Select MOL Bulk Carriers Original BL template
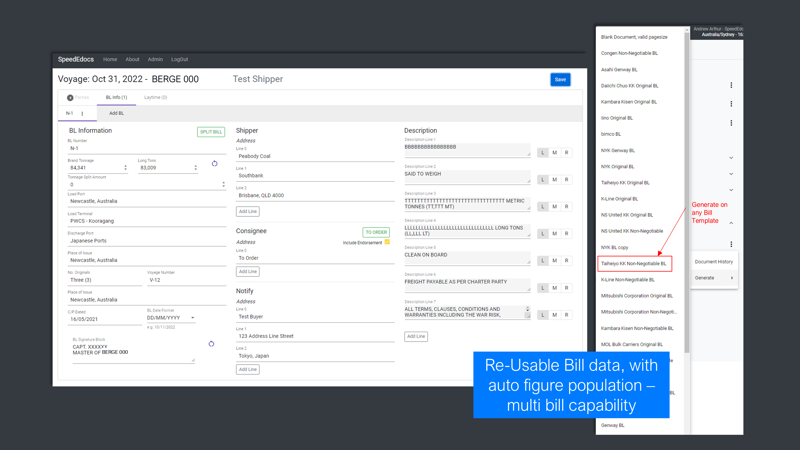800x450 pixels. click(632, 344)
